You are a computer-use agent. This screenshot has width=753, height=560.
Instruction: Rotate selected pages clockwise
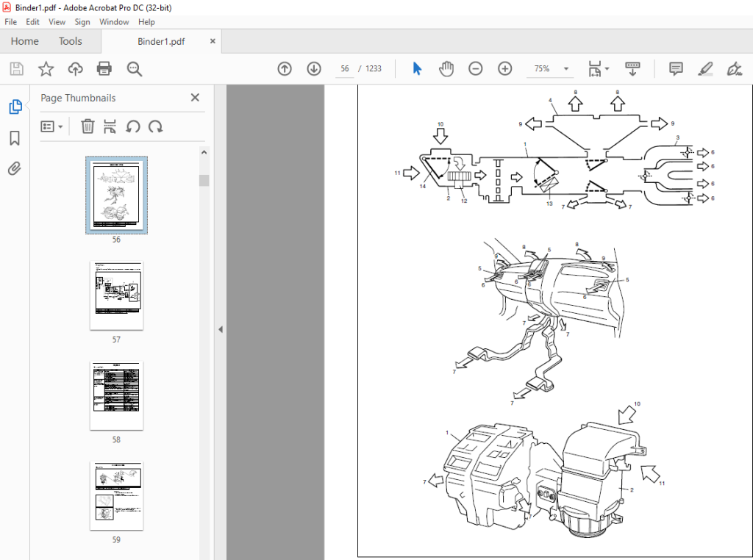click(x=156, y=126)
